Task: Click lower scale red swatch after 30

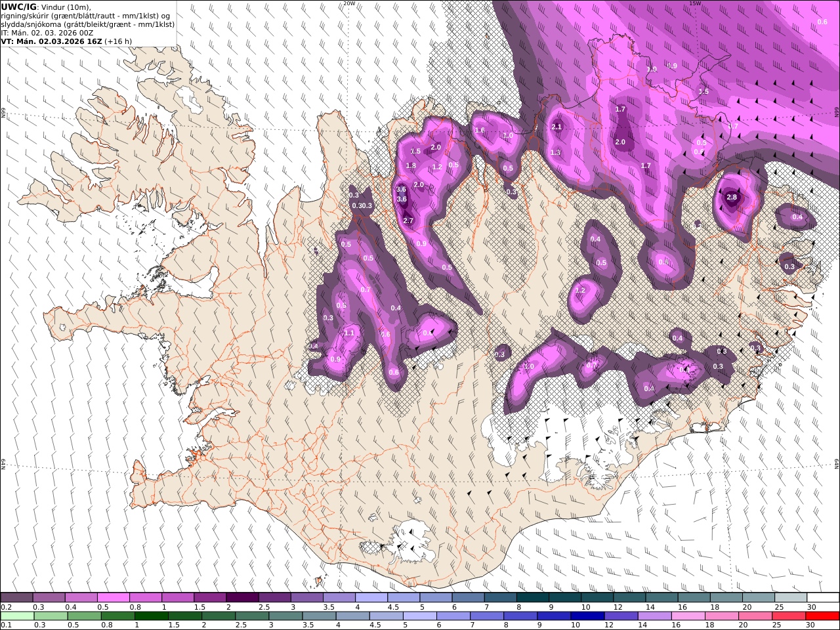Action: 822,616
